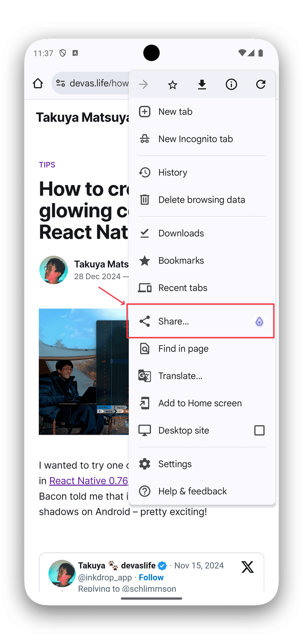Open page info via the circled i icon
Image resolution: width=303 pixels, height=644 pixels.
[232, 85]
